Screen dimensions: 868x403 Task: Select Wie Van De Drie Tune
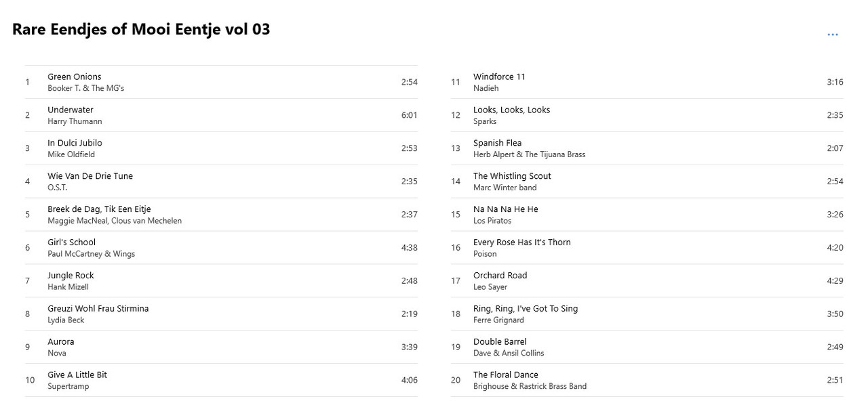tap(221, 182)
